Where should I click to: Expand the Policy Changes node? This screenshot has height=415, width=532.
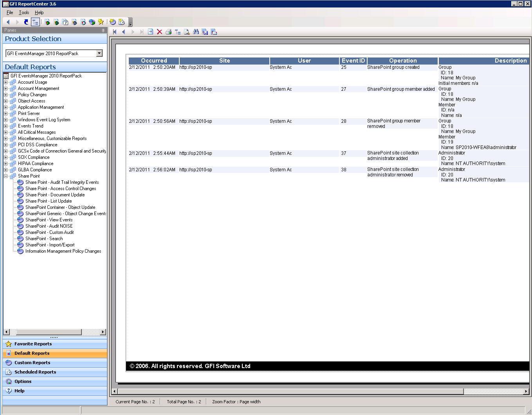[x=6, y=95]
